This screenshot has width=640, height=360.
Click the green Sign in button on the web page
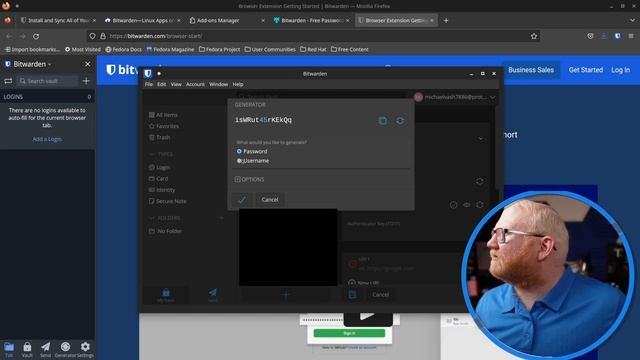click(349, 333)
